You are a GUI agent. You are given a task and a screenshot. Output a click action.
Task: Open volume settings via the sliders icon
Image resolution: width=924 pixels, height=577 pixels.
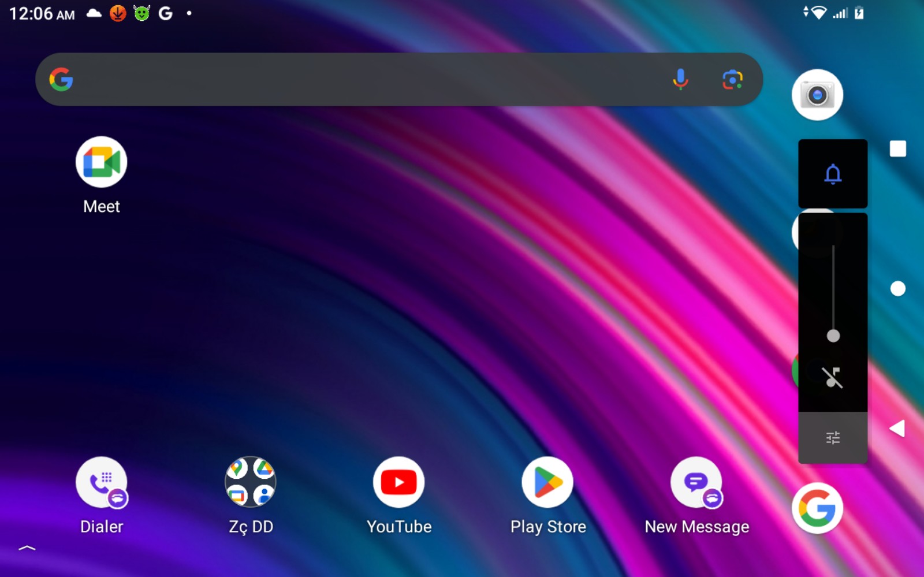833,438
